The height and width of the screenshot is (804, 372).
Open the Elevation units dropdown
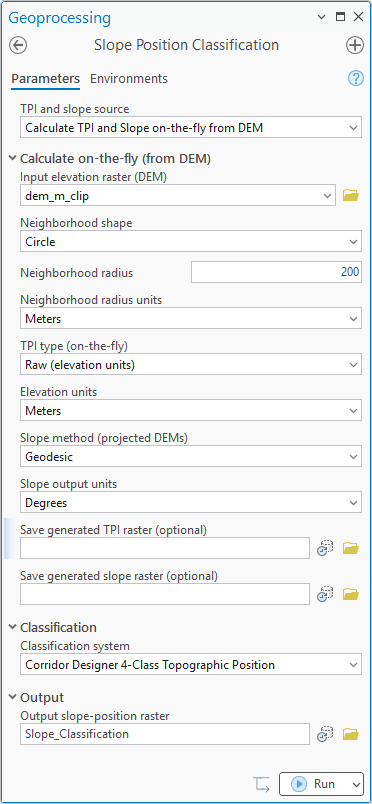(x=191, y=411)
